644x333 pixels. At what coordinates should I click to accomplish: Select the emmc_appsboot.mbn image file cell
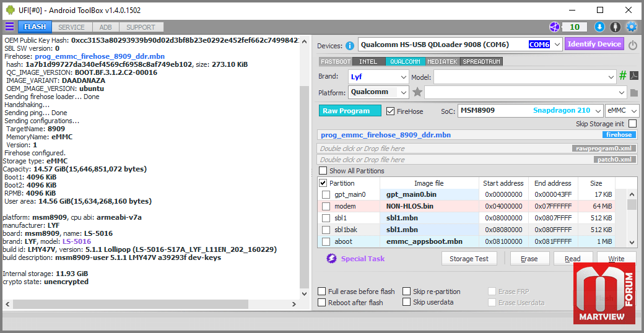[429, 241]
